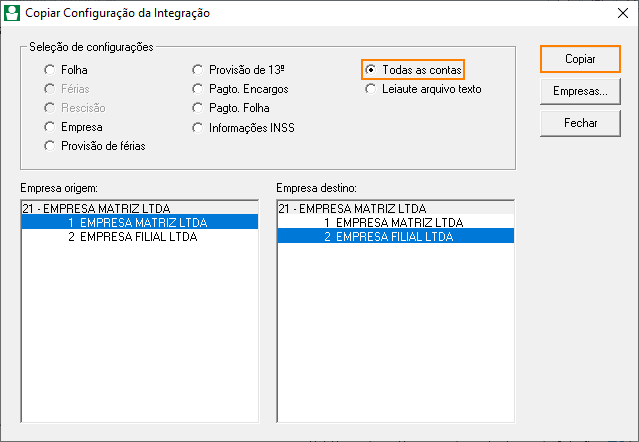The image size is (639, 442).
Task: Click the Fechar button
Action: pos(580,123)
